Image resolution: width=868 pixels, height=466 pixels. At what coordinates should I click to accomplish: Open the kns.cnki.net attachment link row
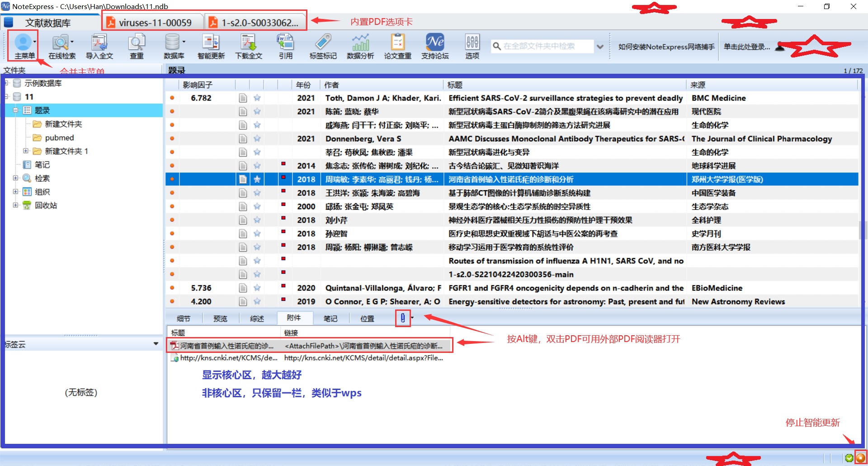click(309, 358)
